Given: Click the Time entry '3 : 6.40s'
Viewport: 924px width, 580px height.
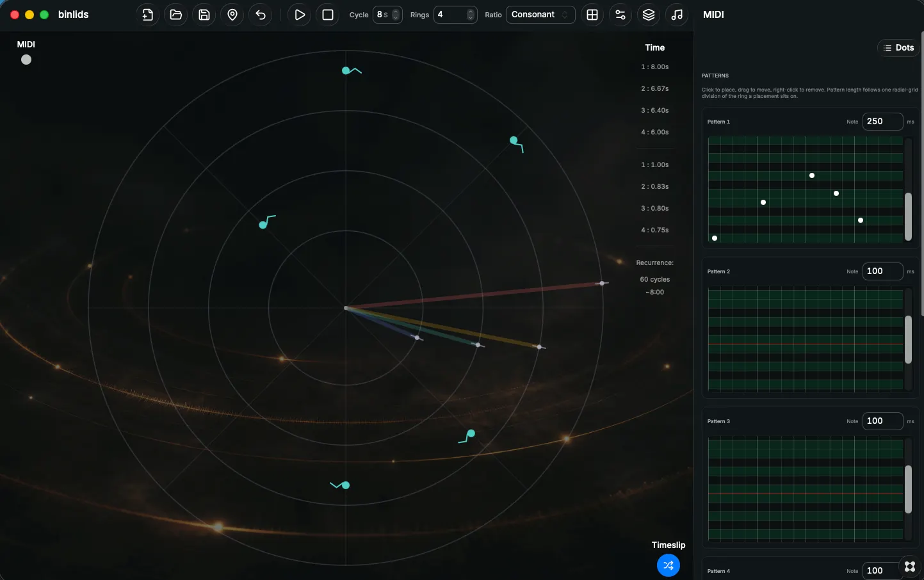Looking at the screenshot, I should tap(654, 111).
